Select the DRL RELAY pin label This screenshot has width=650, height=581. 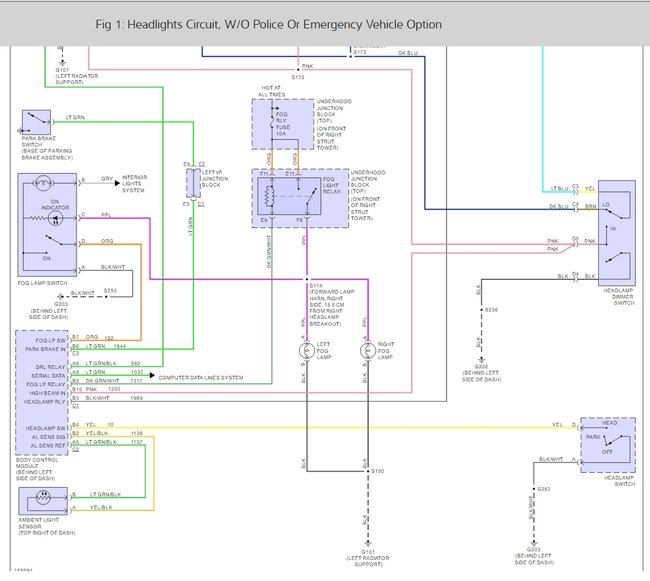(x=50, y=367)
